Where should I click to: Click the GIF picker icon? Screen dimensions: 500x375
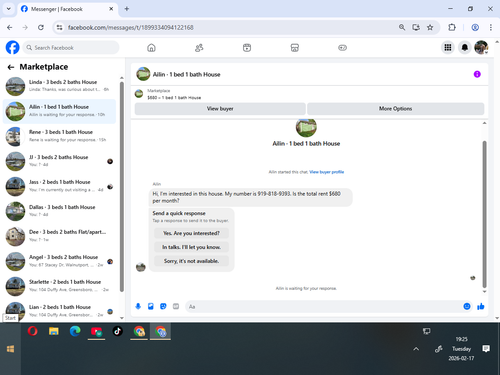click(x=176, y=306)
